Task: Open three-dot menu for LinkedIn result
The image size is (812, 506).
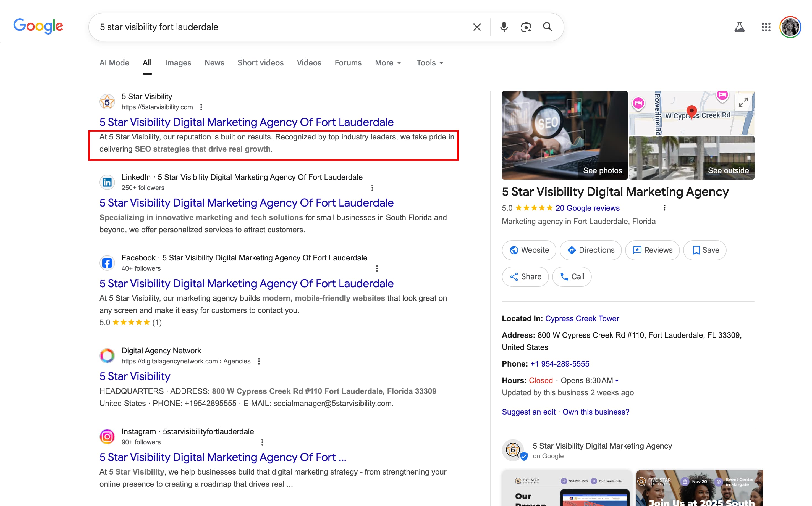Action: coord(372,188)
